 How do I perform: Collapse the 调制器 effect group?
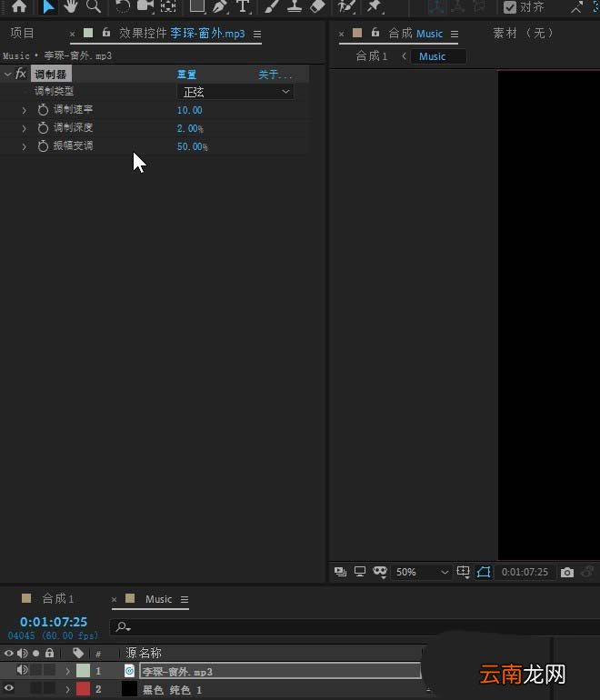click(x=7, y=75)
